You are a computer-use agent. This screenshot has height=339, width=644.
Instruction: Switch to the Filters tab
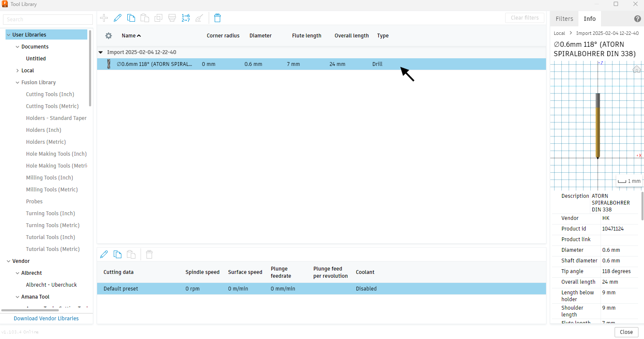(x=564, y=19)
